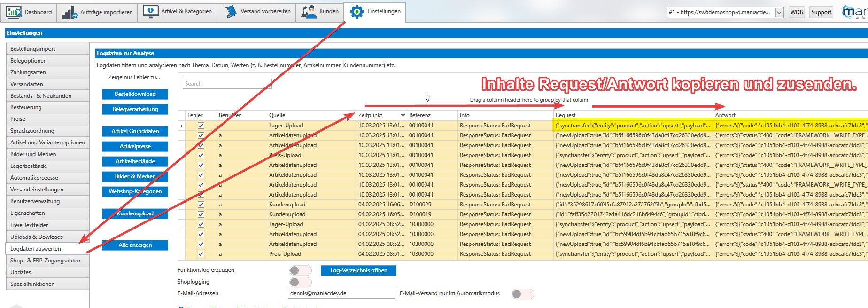Click the Alle anzeigen button

coord(135,245)
